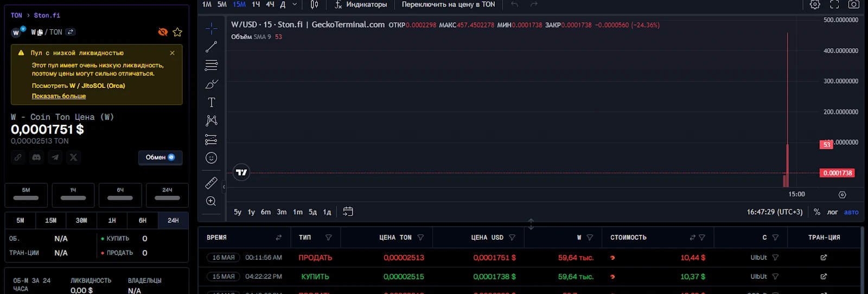Select the ruler measure tool

click(x=211, y=183)
